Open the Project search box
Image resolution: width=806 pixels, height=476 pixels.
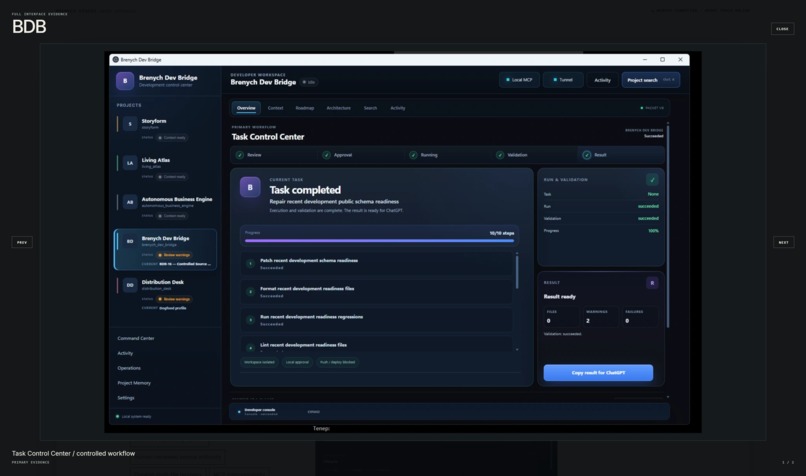(651, 80)
